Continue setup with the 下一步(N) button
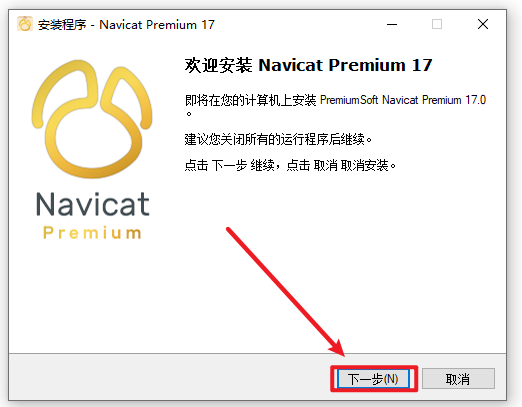 point(373,379)
